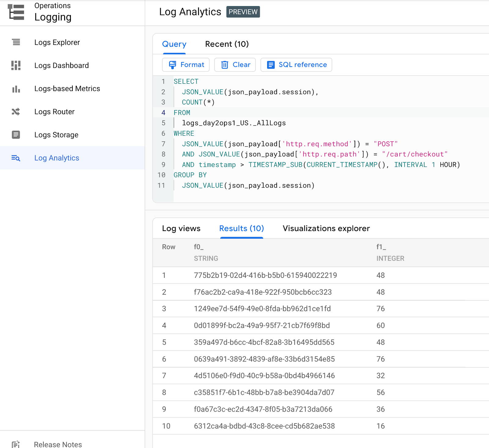Click the "/cart/checkout" string in query
The height and width of the screenshot is (448, 489).
pos(415,154)
